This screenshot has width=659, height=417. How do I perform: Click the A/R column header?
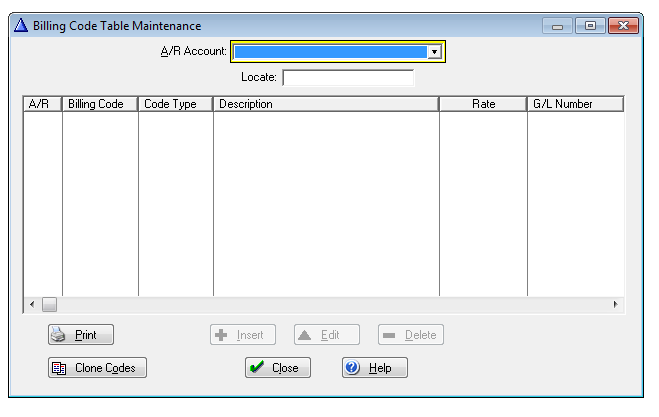pyautogui.click(x=42, y=104)
